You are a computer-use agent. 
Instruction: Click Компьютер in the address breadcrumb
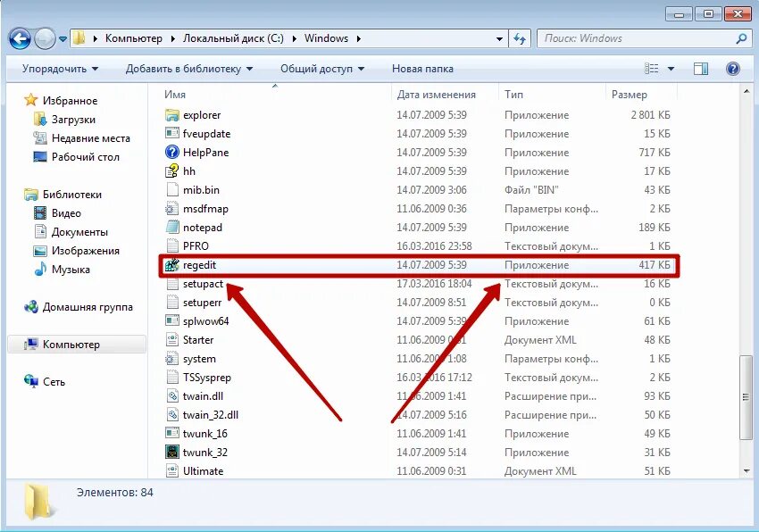coord(134,38)
